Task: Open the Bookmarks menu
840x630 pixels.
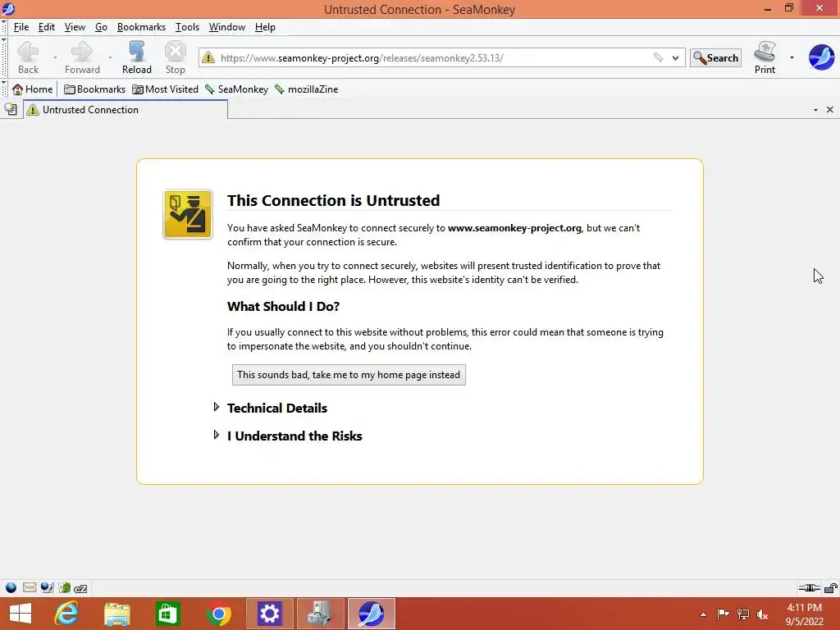Action: coord(141,27)
